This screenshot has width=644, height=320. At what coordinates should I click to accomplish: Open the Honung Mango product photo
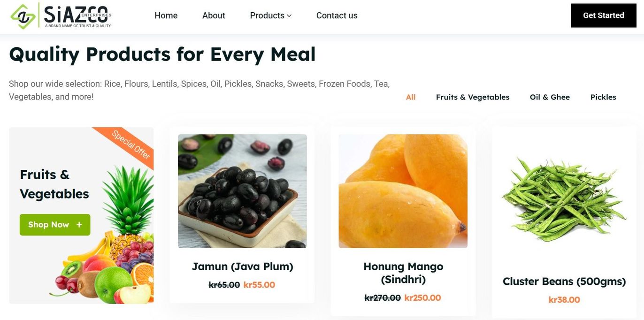click(403, 191)
